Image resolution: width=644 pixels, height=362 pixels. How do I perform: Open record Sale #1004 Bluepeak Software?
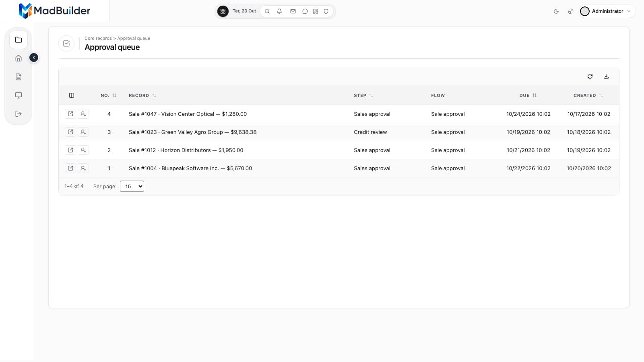pos(70,168)
